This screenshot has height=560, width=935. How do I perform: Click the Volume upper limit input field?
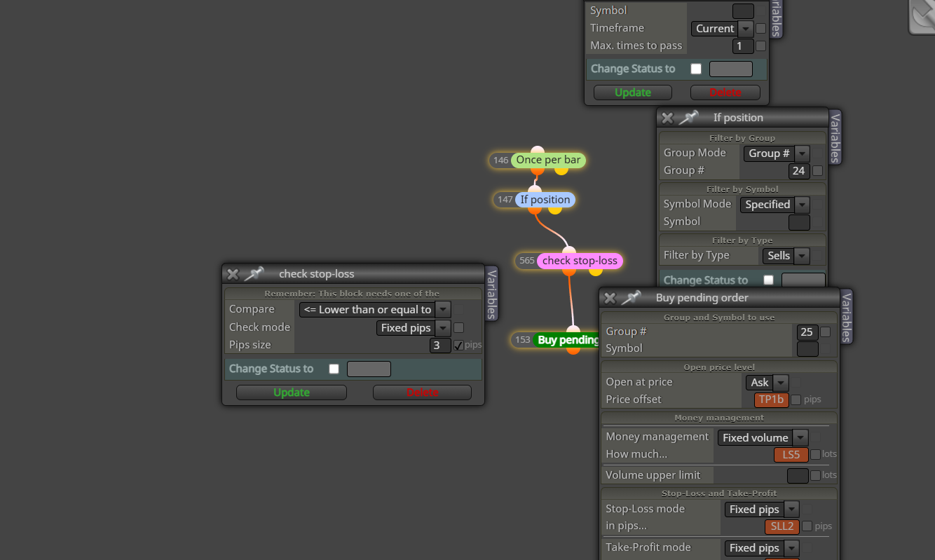click(798, 475)
